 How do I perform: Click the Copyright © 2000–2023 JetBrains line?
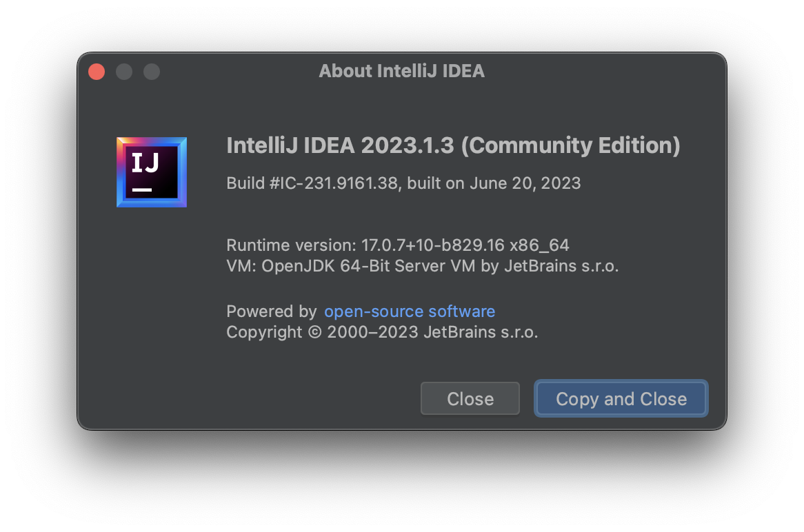(382, 332)
